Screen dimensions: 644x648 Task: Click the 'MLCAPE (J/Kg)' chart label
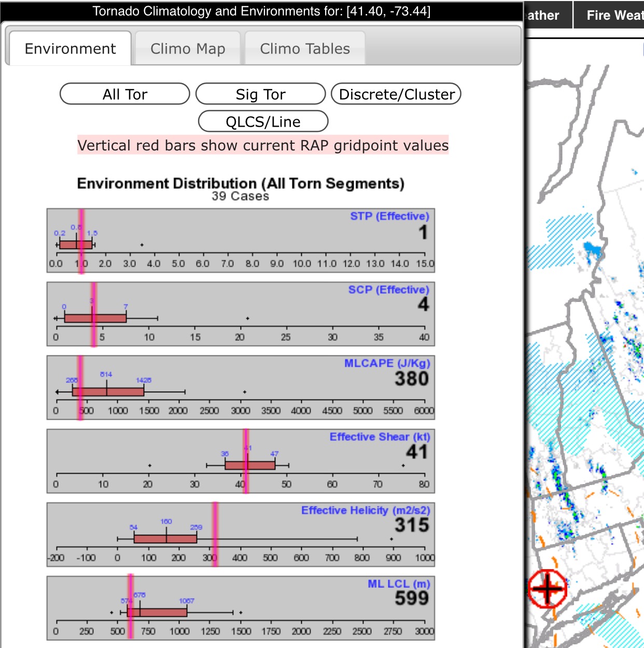(387, 363)
